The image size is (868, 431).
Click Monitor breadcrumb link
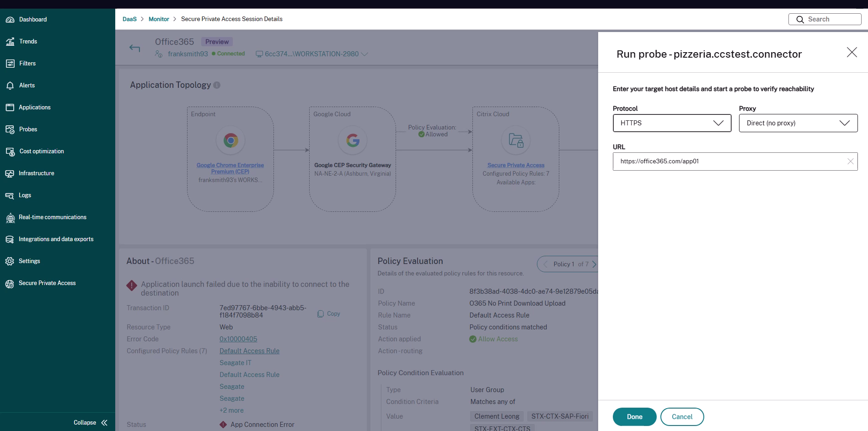pyautogui.click(x=159, y=19)
